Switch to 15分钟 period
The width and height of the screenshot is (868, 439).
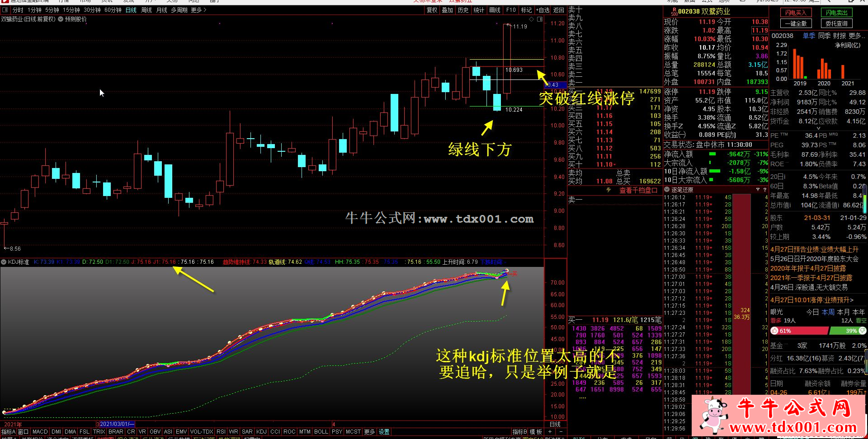point(71,10)
